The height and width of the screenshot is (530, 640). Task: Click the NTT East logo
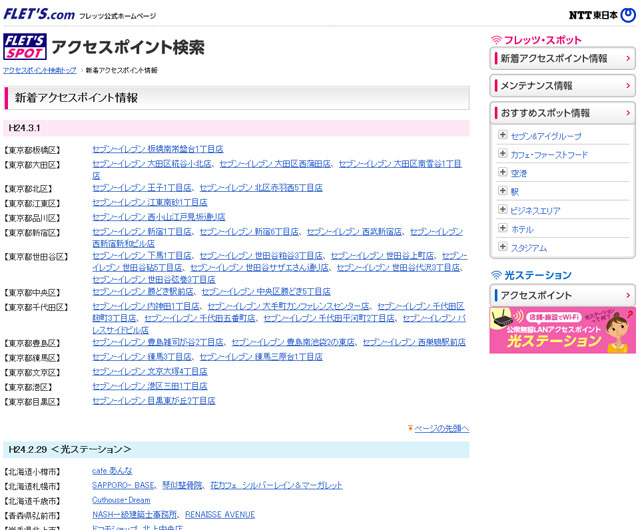click(602, 15)
